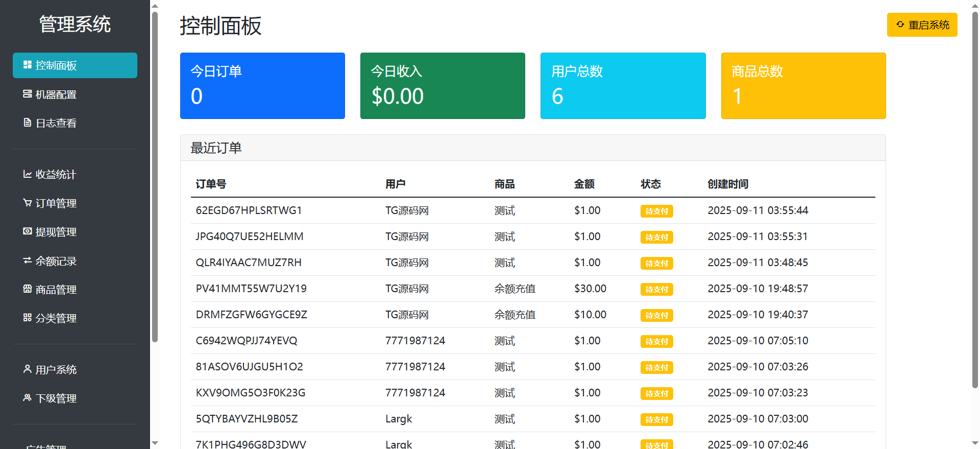Click the swap arrows icon beside 余额记录

pos(28,261)
